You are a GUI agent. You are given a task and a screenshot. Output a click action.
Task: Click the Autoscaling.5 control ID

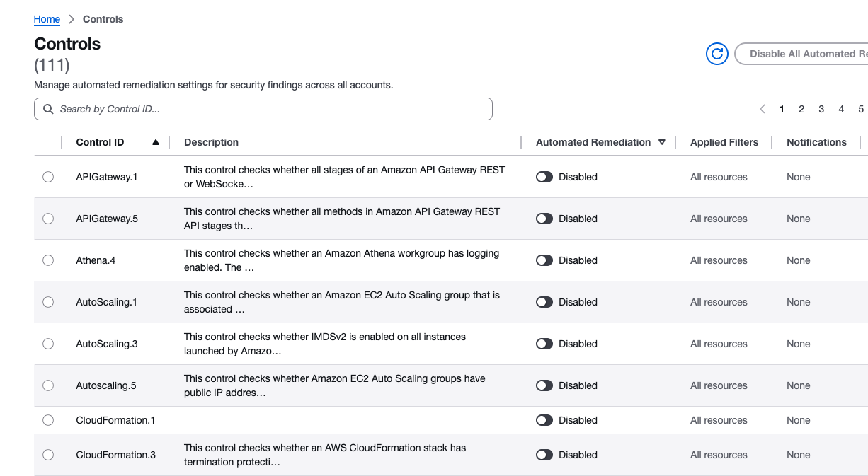coord(106,385)
